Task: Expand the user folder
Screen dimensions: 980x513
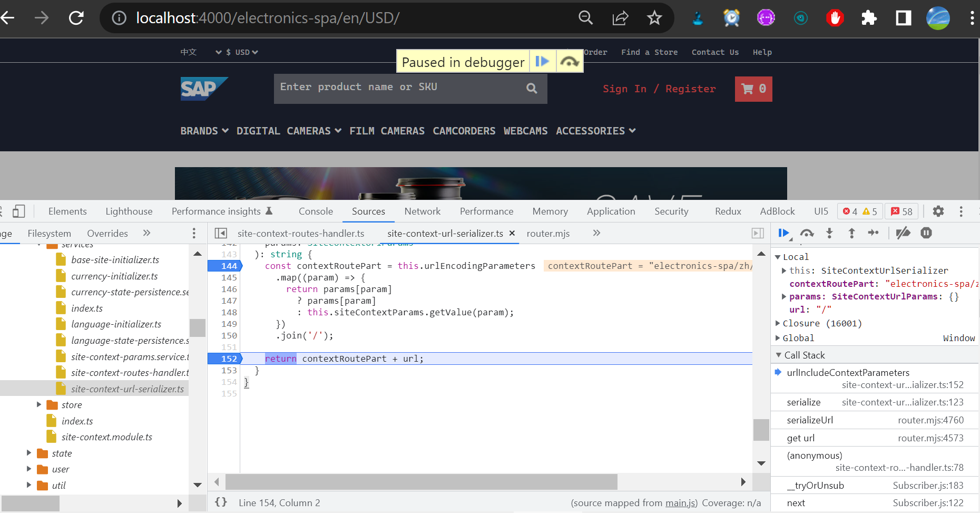Action: [x=29, y=469]
